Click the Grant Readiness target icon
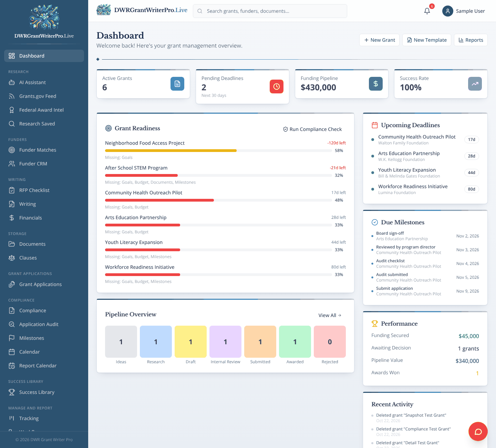 click(108, 128)
